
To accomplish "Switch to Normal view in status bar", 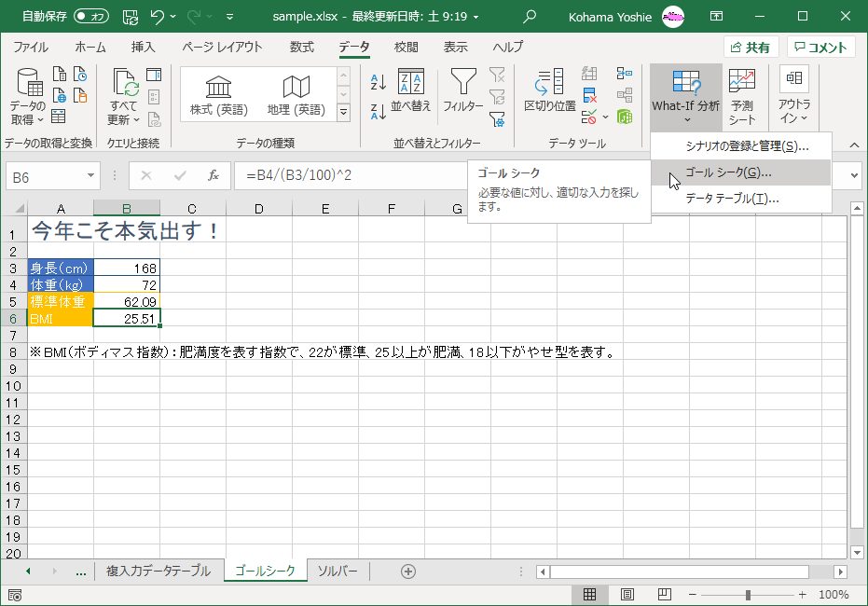I will coord(590,594).
